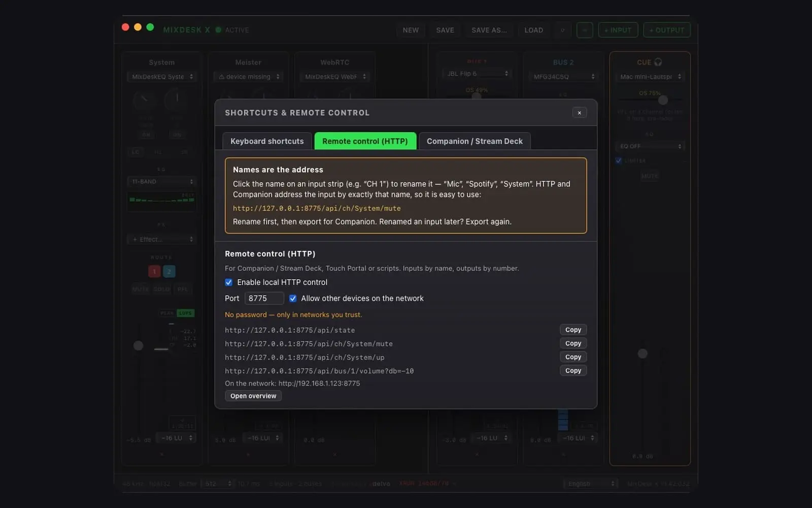The image size is (812, 508).
Task: Click the CUE headphone icon
Action: click(x=658, y=62)
